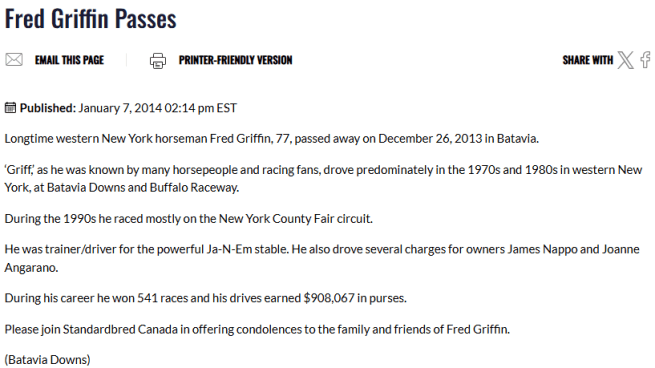Click the sentence about 541 races won
Viewport: 655px width, 368px height.
point(206,298)
